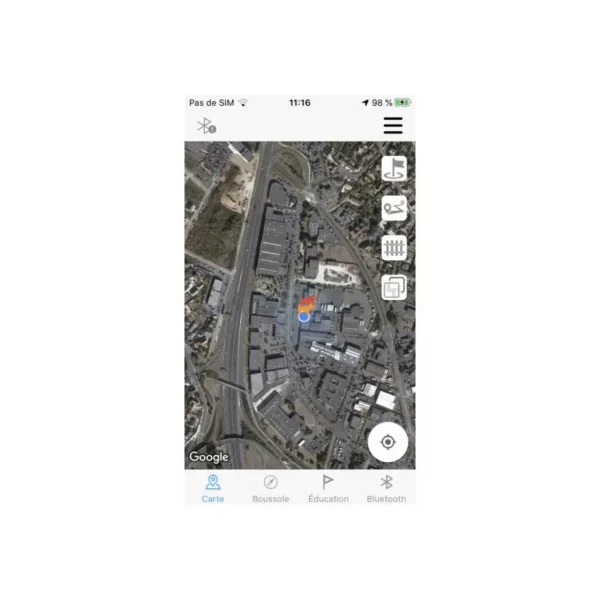The height and width of the screenshot is (600, 600).
Task: Switch map layers with the overlay button
Action: (394, 287)
